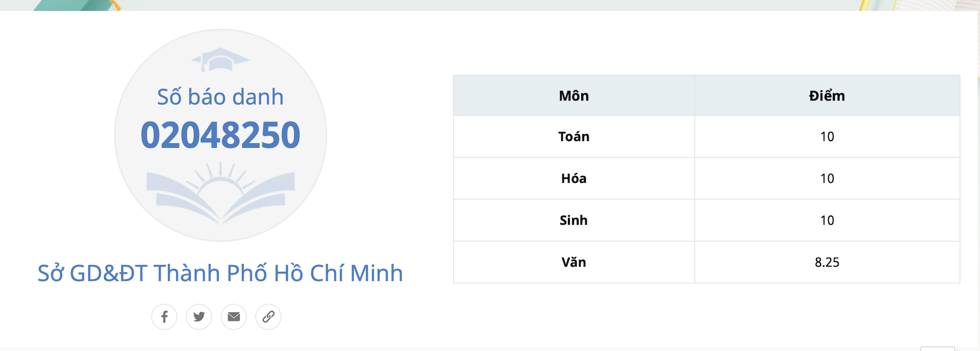Share result on Facebook icon
The height and width of the screenshot is (351, 980).
click(164, 317)
